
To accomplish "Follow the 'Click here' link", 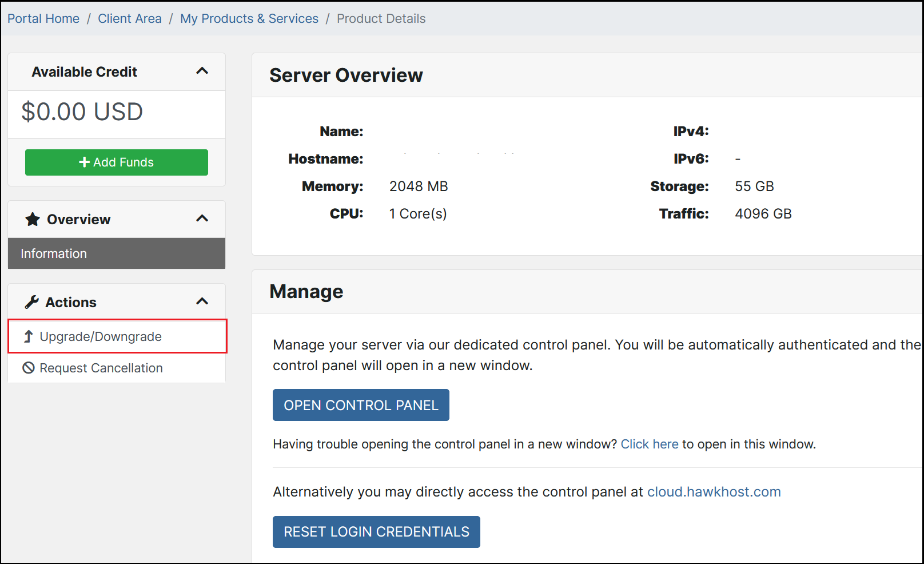I will tap(650, 444).
